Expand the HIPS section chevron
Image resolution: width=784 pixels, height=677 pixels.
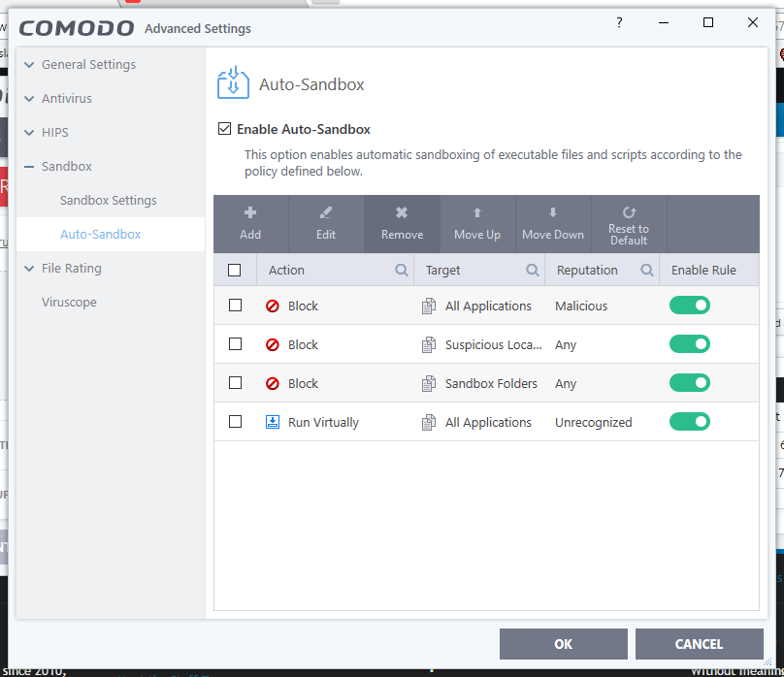pos(29,133)
